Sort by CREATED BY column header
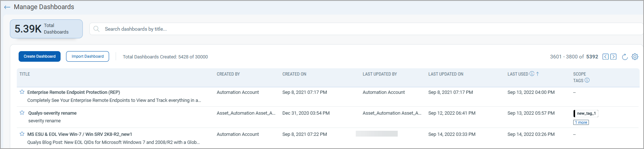644x149 pixels. [228, 74]
